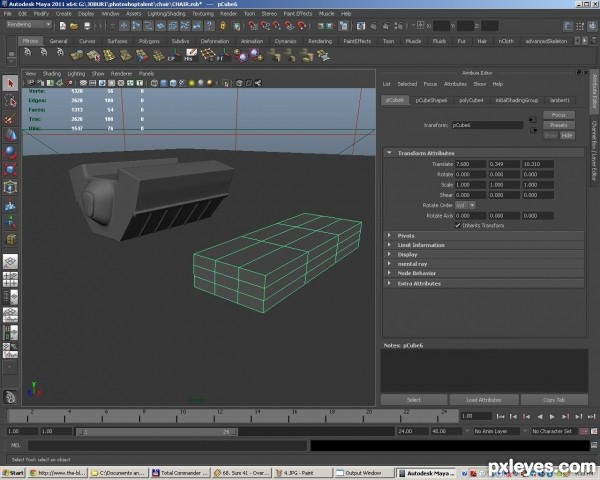Open the Rotate Order xyz dropdown
Screen dimensions: 600x480
(465, 206)
